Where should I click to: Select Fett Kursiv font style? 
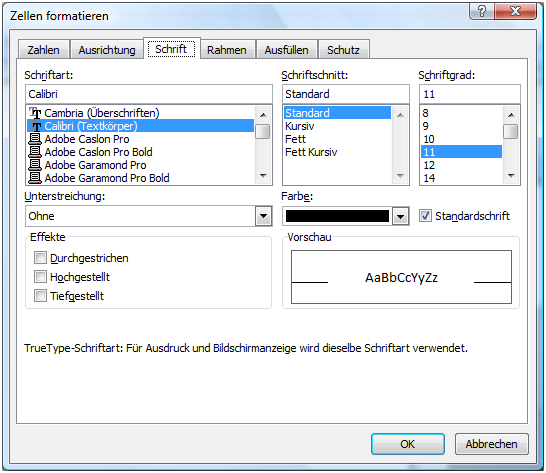coord(337,152)
